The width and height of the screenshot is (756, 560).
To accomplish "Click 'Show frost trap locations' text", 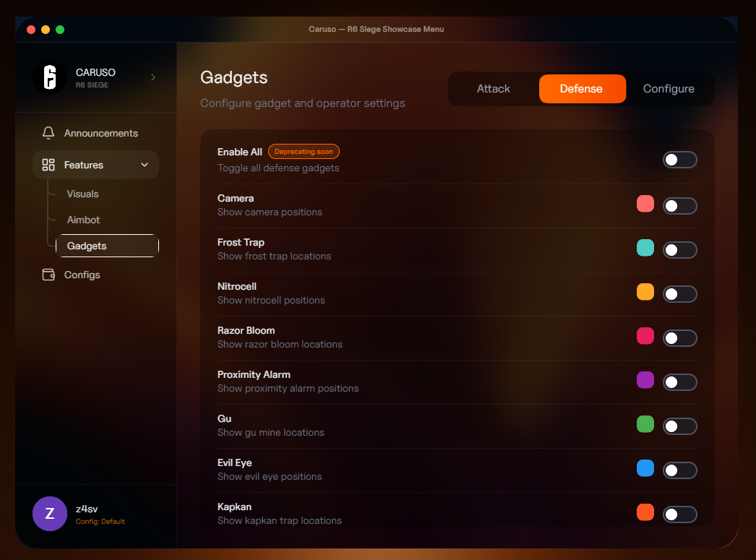I will pyautogui.click(x=275, y=257).
